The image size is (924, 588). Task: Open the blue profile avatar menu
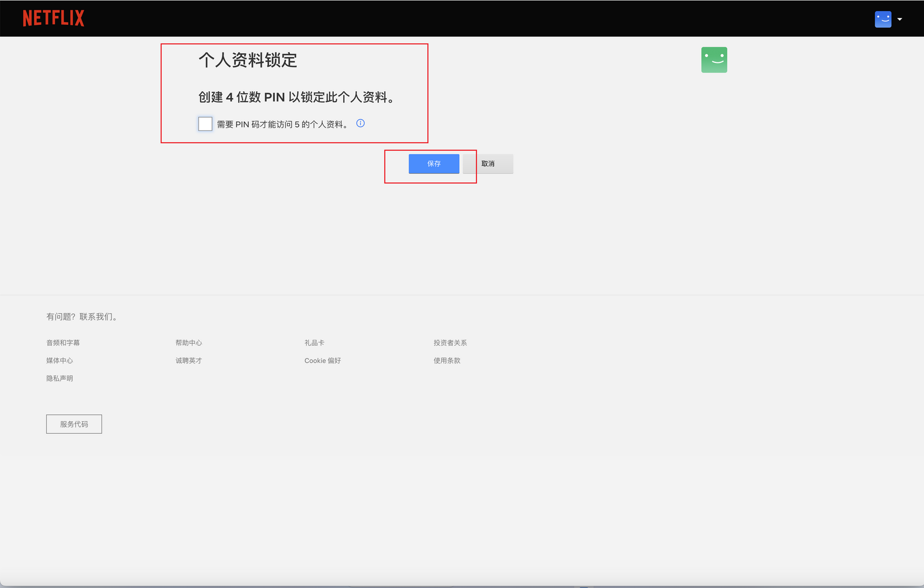pyautogui.click(x=883, y=19)
